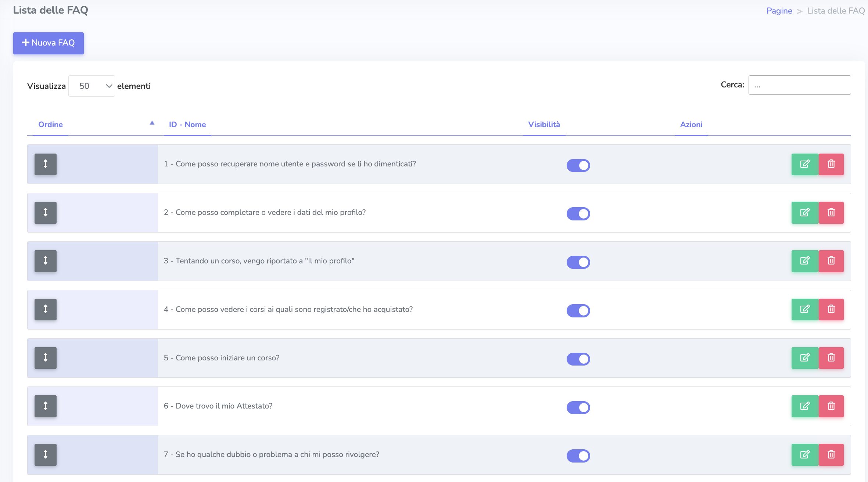868x482 pixels.
Task: Edit the FAQ 4 entry
Action: [804, 309]
